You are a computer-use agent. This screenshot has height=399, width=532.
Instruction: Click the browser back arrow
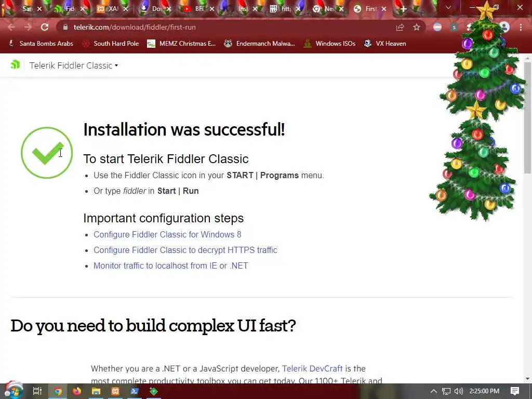[x=11, y=27]
